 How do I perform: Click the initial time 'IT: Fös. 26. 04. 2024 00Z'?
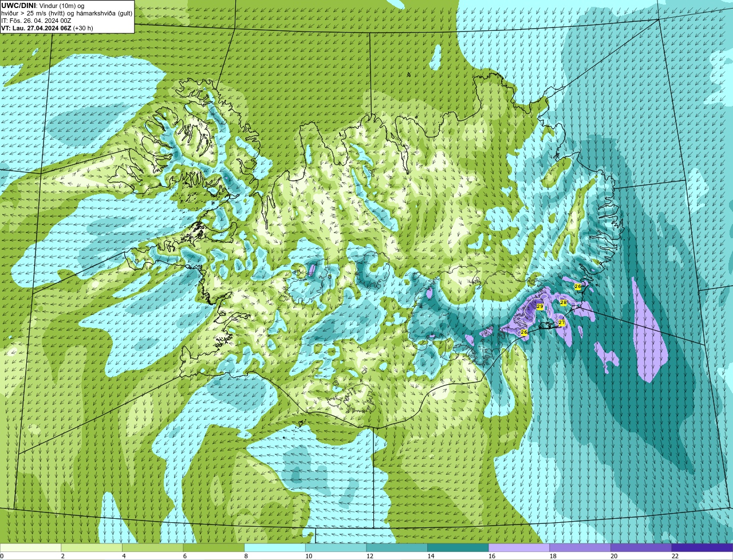[36, 21]
